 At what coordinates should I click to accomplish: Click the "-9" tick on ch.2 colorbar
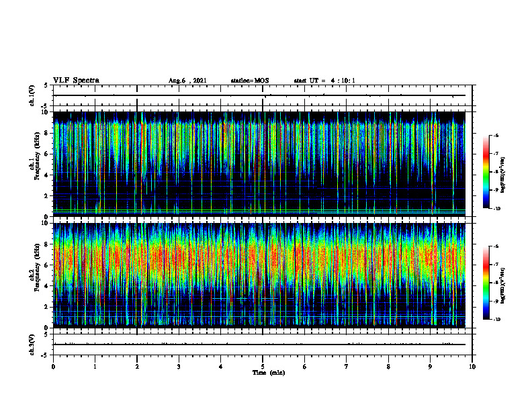pos(496,301)
